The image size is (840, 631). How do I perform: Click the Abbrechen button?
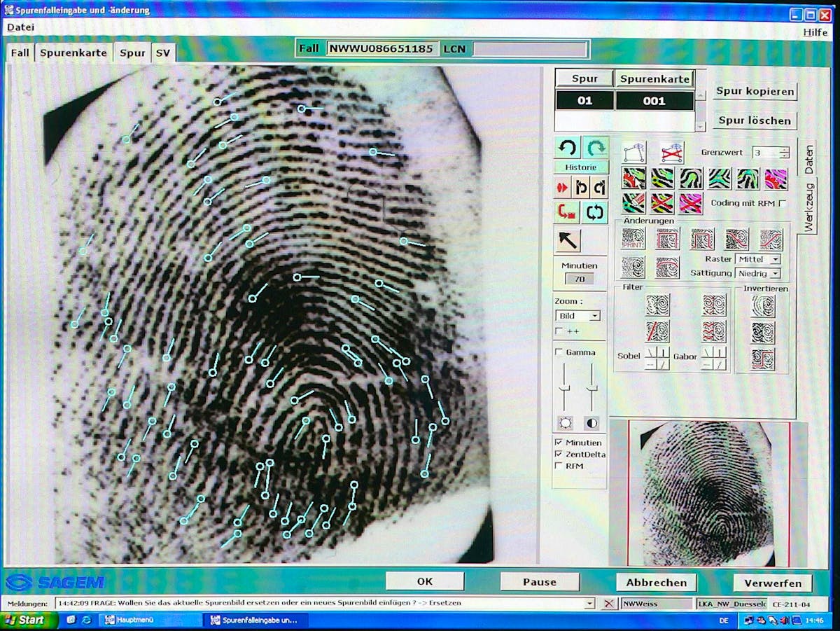coord(656,583)
